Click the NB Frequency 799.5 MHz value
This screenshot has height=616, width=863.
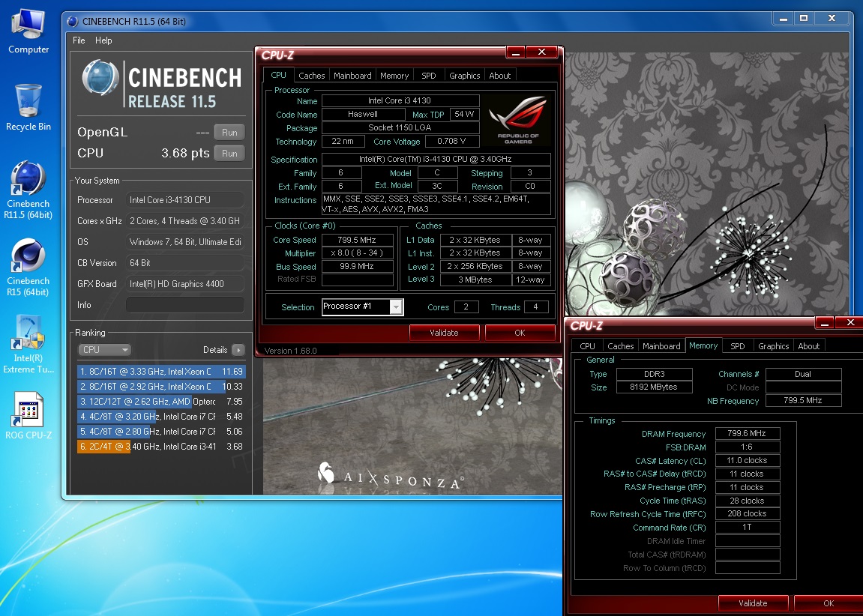pyautogui.click(x=803, y=400)
